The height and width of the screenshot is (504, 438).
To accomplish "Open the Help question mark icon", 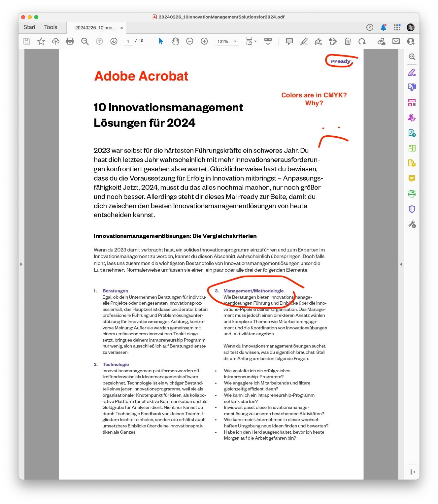I will (370, 27).
